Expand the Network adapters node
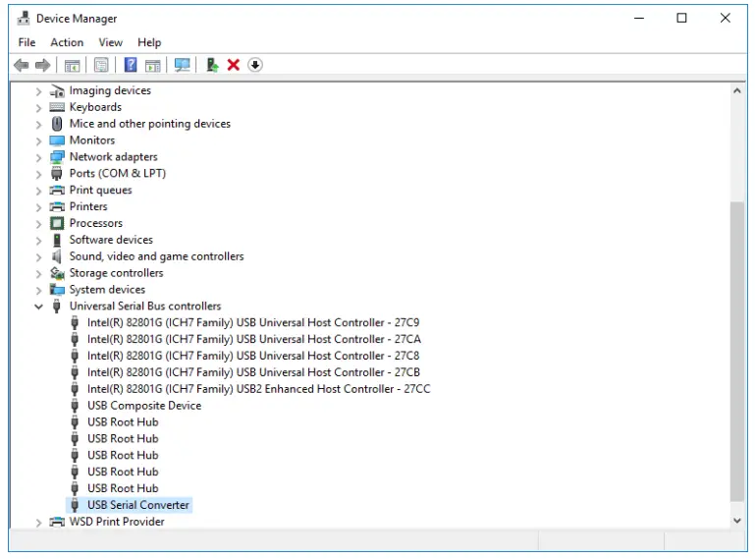 pyautogui.click(x=38, y=157)
